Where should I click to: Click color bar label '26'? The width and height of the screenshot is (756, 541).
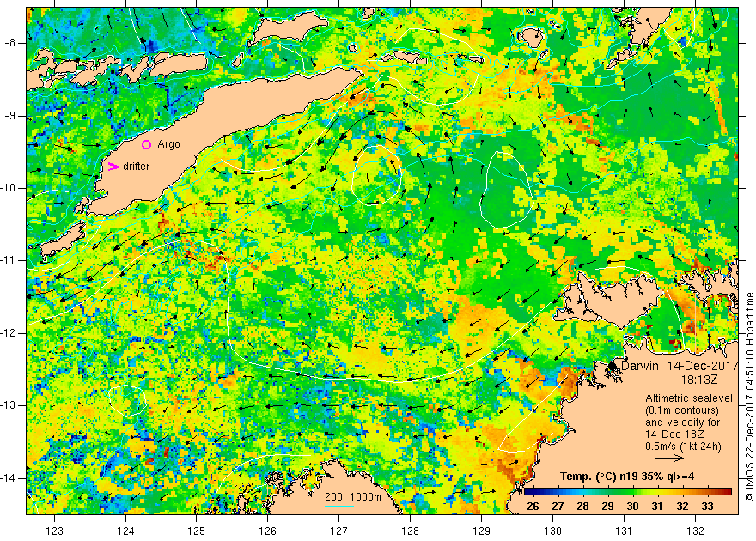point(533,507)
